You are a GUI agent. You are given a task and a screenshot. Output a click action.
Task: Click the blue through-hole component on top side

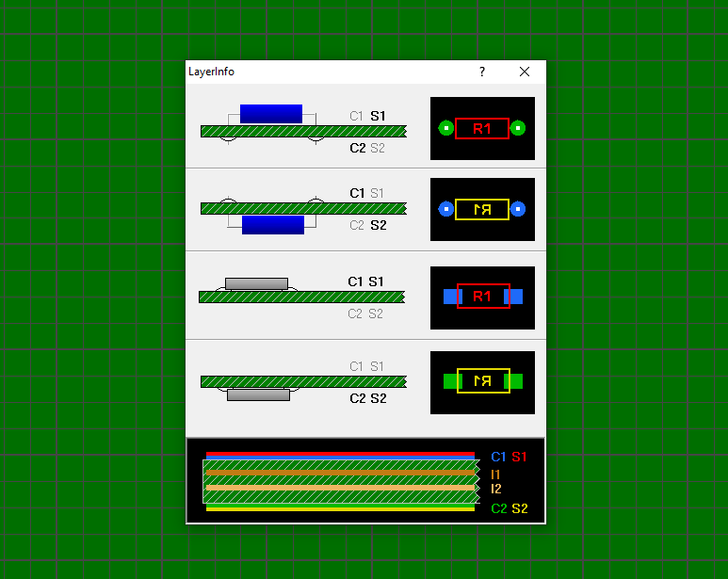271,114
